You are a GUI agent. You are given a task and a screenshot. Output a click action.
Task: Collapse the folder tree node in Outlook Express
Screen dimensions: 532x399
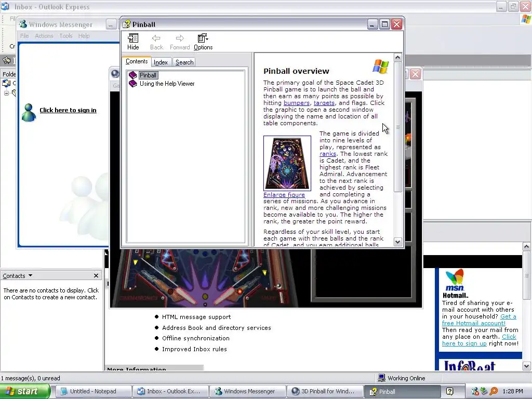(x=6, y=93)
